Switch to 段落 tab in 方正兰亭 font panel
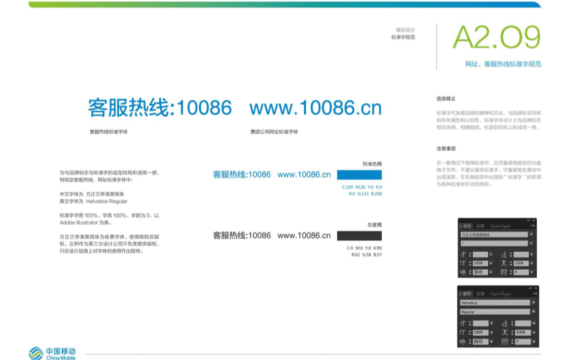The height and width of the screenshot is (360, 570). [x=480, y=226]
